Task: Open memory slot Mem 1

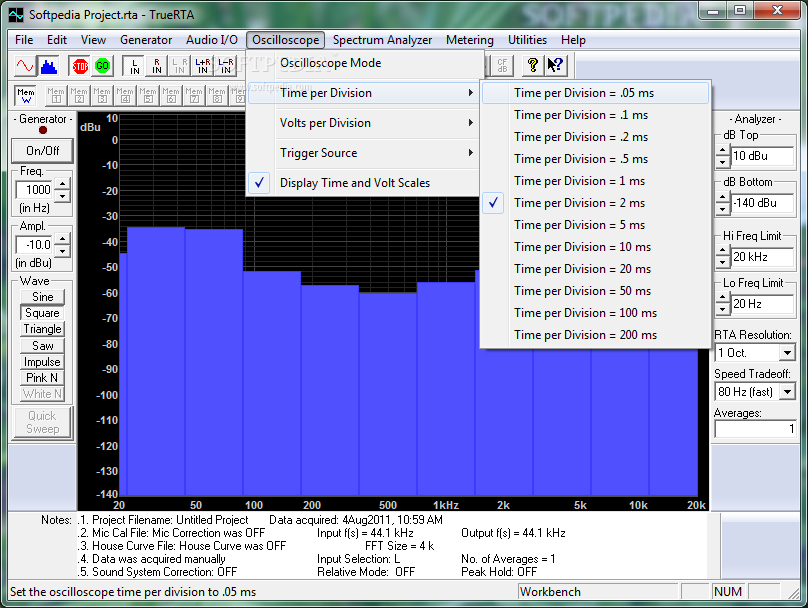Action: click(x=56, y=95)
